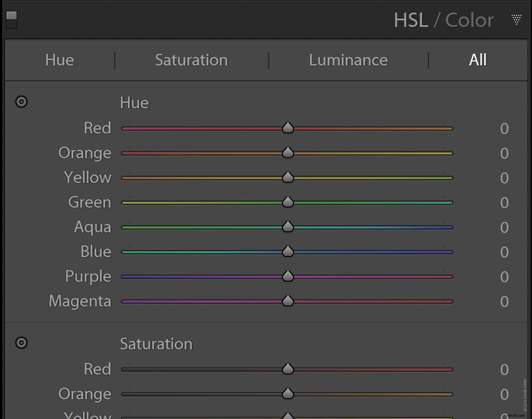Viewport: 532px width, 419px height.
Task: Collapse the HSL / Color panel triangle
Action: click(x=516, y=19)
